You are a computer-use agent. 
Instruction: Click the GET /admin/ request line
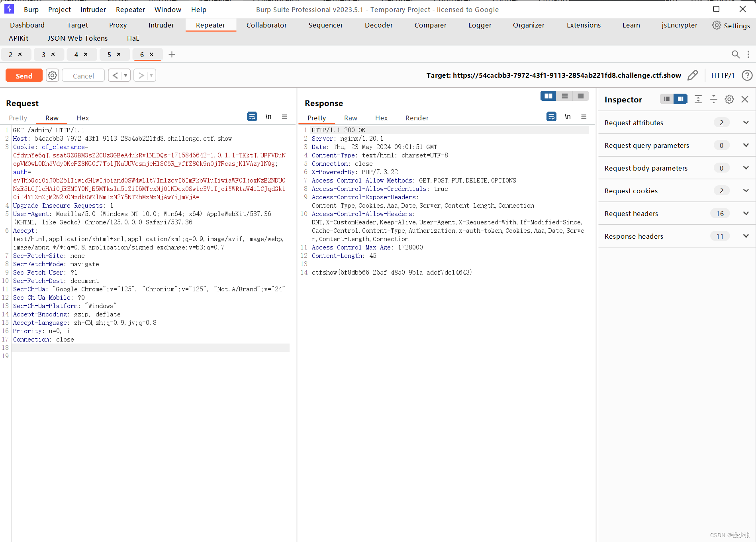pos(49,130)
